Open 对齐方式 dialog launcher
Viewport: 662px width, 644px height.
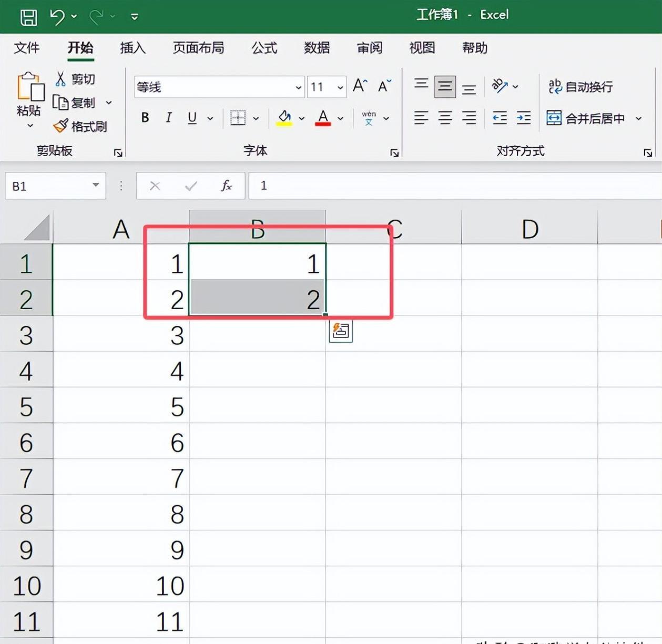(x=648, y=153)
